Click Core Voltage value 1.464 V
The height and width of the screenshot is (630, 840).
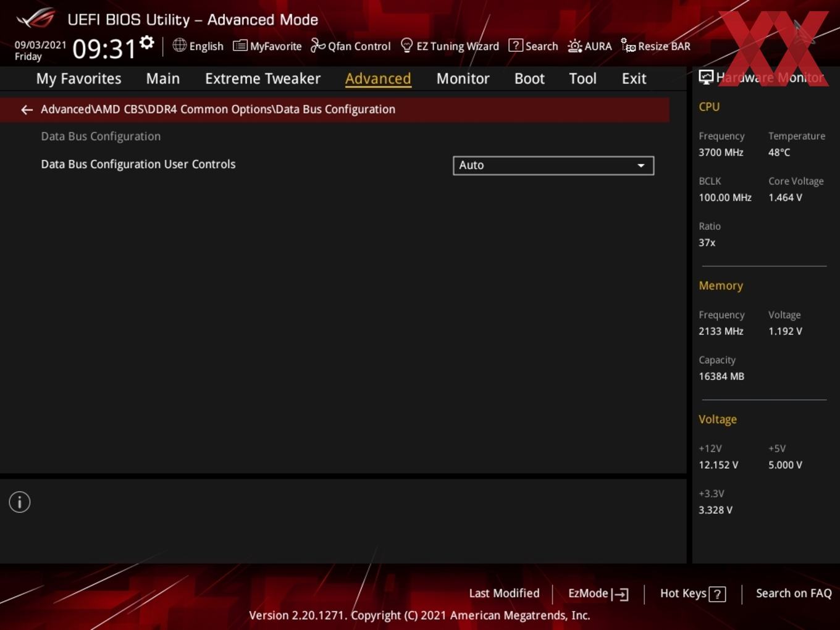[x=785, y=198]
